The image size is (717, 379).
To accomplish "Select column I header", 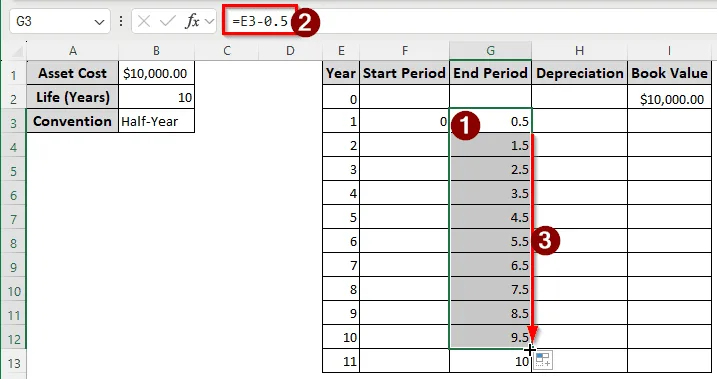I will [x=669, y=51].
